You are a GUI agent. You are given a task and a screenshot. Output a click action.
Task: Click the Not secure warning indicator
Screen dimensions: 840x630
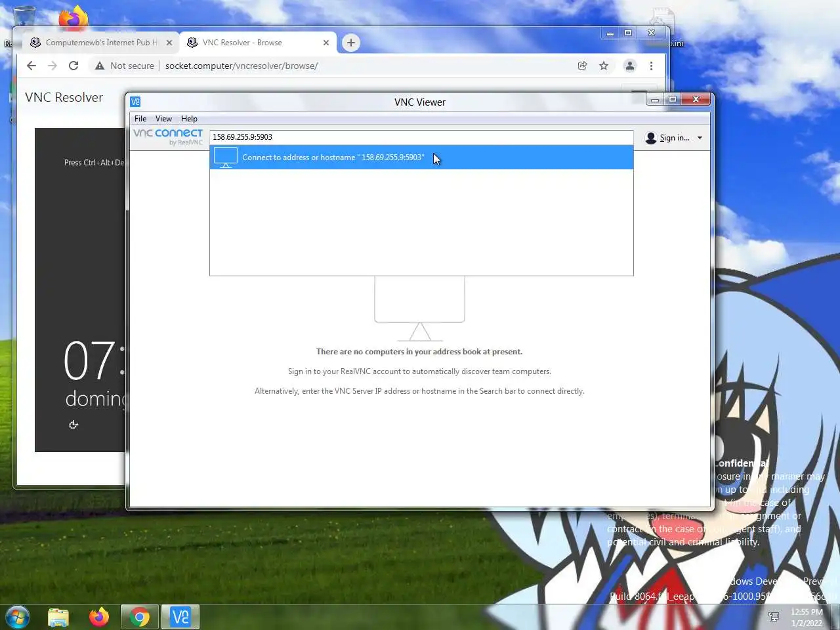coord(125,66)
